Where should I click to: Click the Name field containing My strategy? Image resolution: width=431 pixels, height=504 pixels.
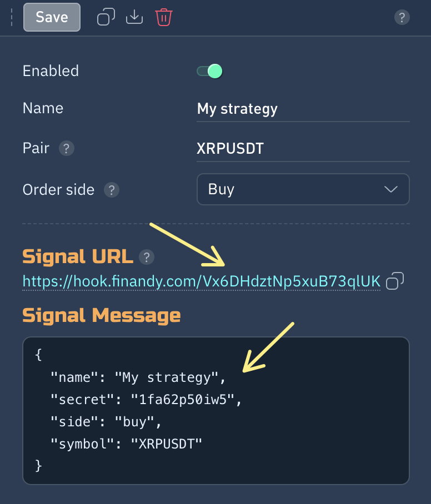point(303,109)
